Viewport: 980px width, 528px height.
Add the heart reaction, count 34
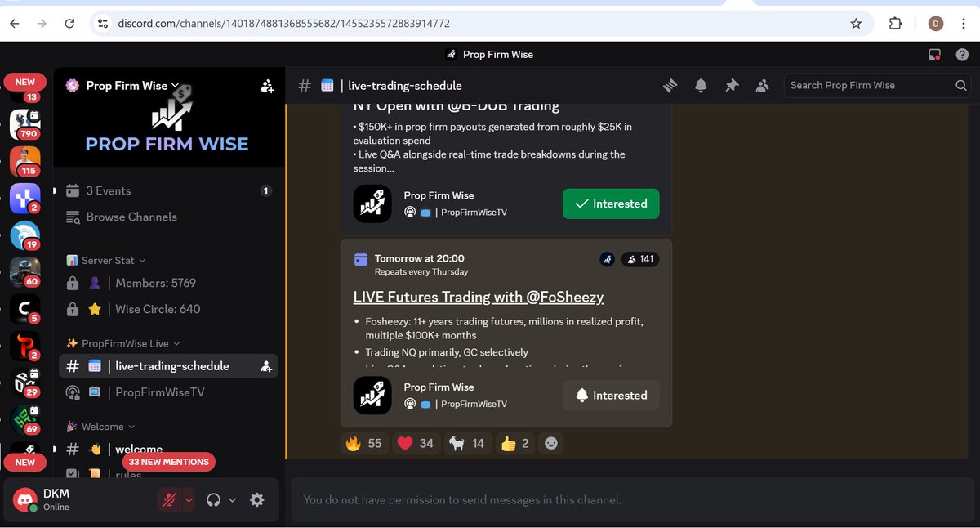click(x=416, y=443)
